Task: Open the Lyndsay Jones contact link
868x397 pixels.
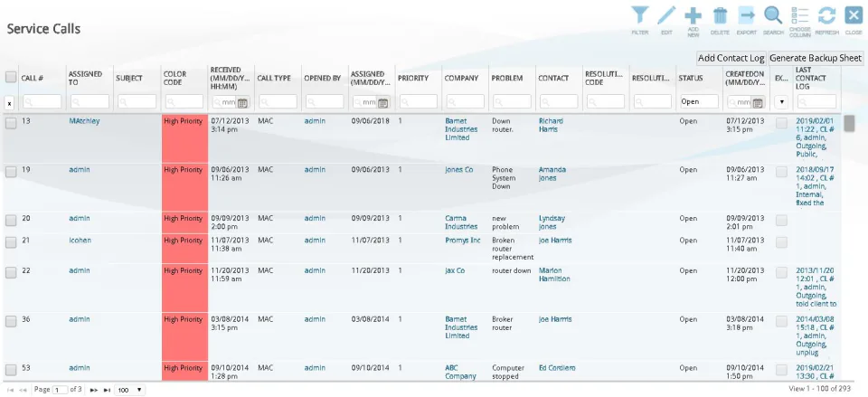Action: pyautogui.click(x=552, y=222)
